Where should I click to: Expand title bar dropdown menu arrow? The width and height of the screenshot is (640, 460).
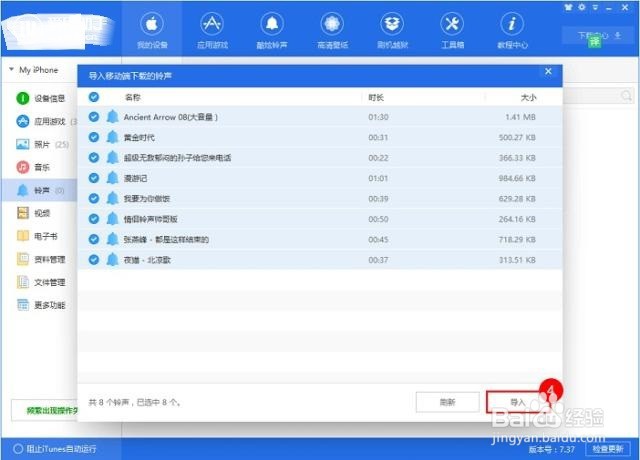(596, 8)
